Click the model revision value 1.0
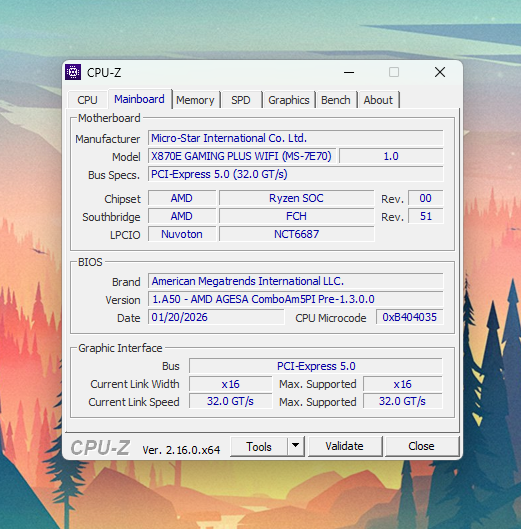 click(391, 156)
